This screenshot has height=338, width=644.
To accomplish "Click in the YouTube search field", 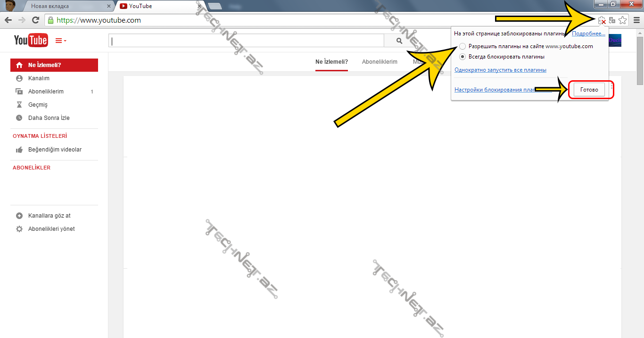I will (x=246, y=41).
